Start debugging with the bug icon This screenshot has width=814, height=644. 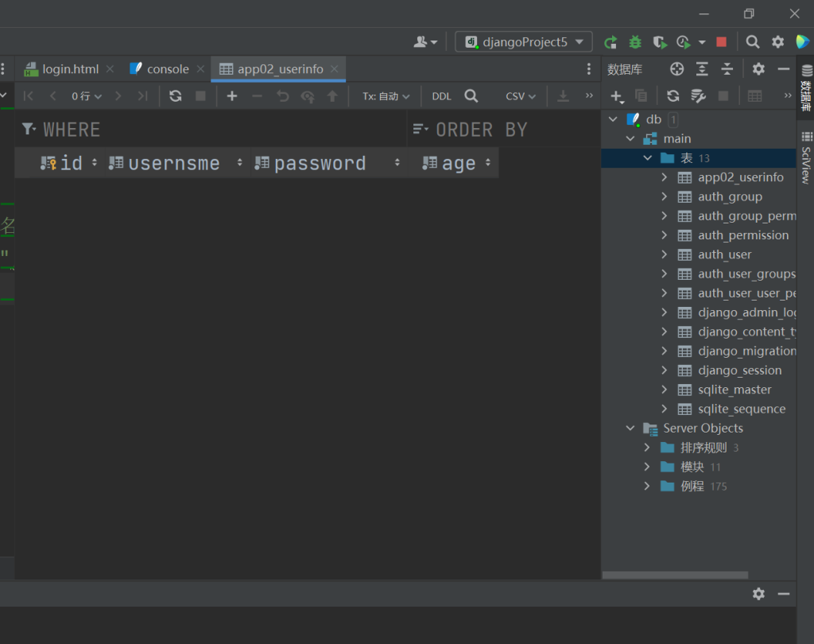635,42
